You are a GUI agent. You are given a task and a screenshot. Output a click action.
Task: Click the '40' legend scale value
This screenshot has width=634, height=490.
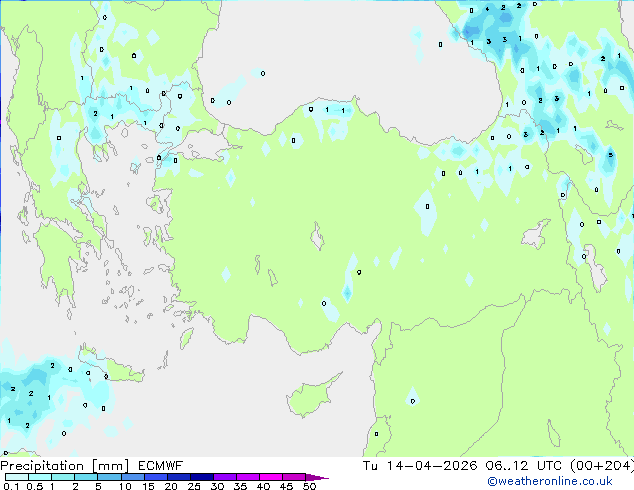tap(263, 486)
